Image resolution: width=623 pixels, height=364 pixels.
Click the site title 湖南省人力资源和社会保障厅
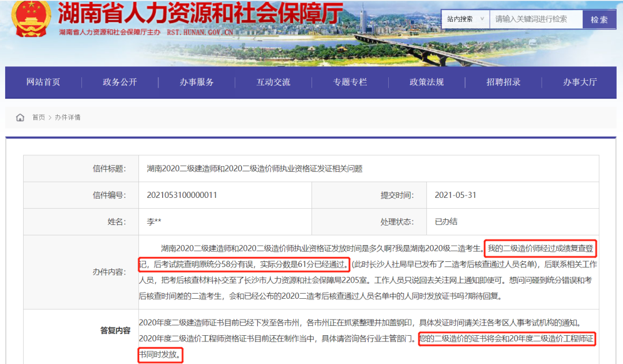click(x=200, y=14)
